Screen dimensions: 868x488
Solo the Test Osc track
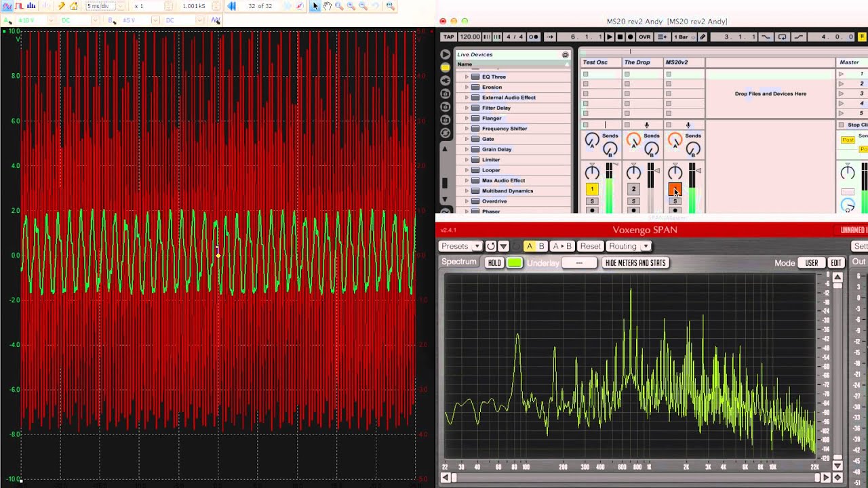point(592,201)
